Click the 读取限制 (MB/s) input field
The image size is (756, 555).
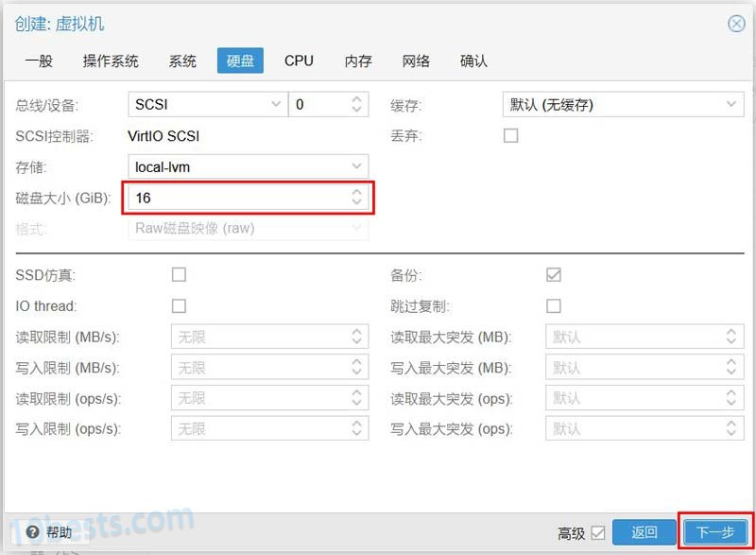pos(269,337)
